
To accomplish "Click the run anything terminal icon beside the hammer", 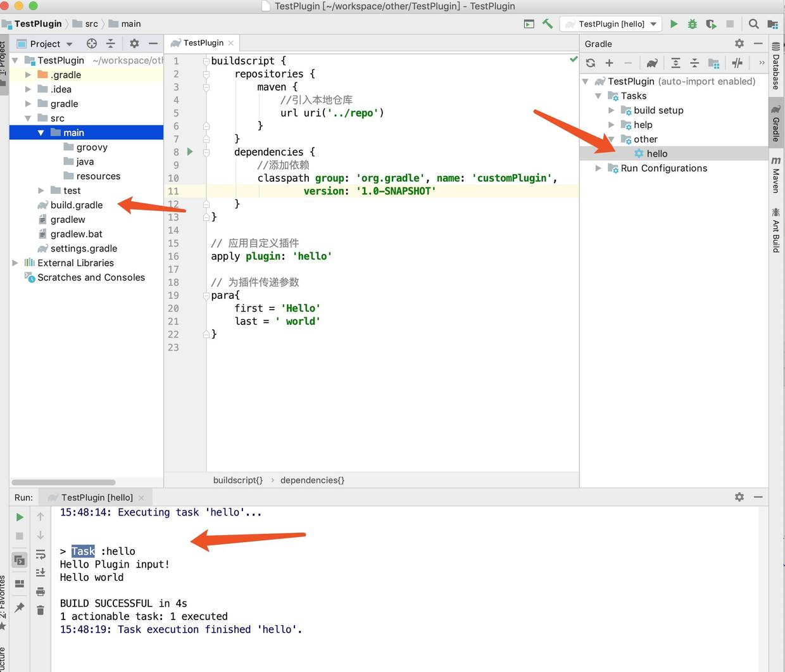I will pyautogui.click(x=529, y=24).
